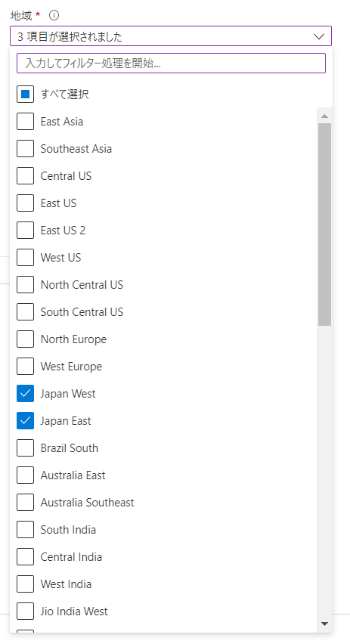The width and height of the screenshot is (350, 644).
Task: Check East US 2 option
Action: click(26, 231)
